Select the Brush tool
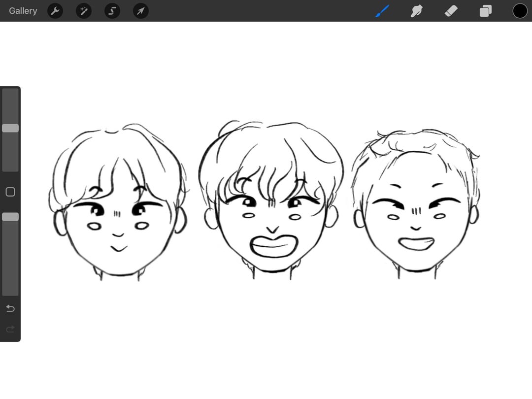 (382, 11)
